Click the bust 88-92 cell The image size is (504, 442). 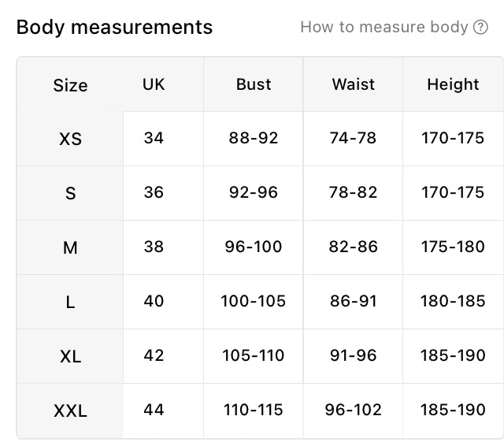[254, 138]
